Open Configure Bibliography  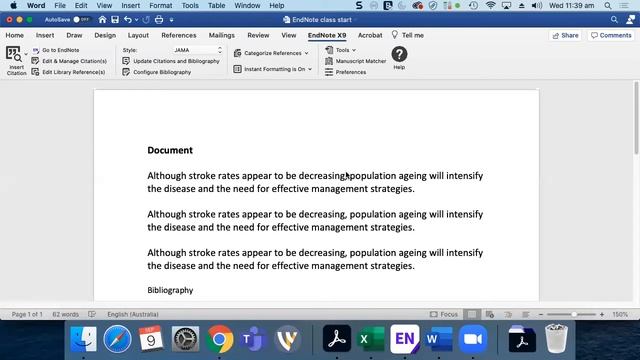[x=157, y=72]
